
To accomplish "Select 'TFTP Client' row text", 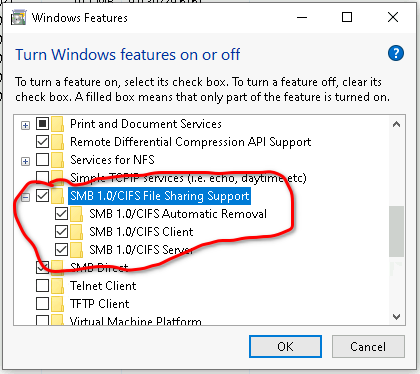I will (100, 304).
